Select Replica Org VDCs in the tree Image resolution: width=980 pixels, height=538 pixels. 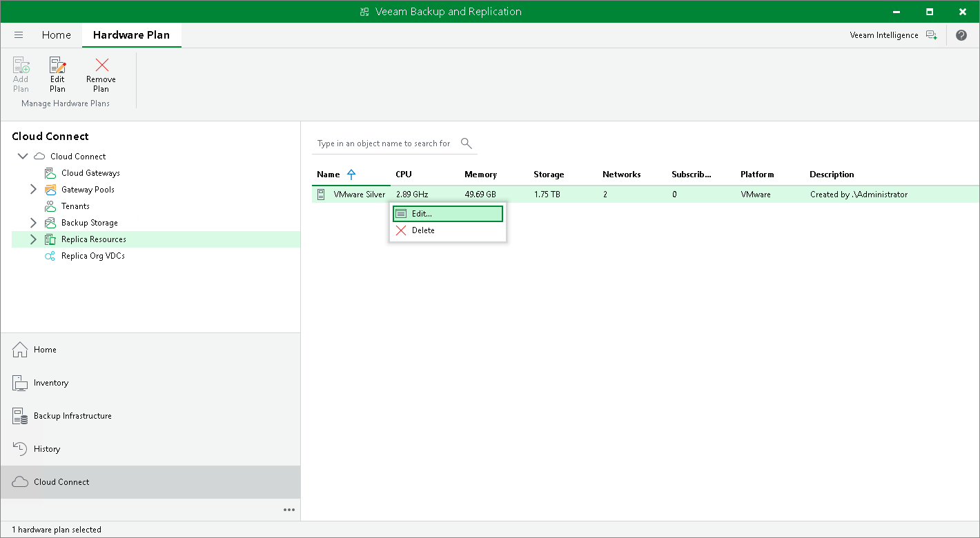coord(93,256)
